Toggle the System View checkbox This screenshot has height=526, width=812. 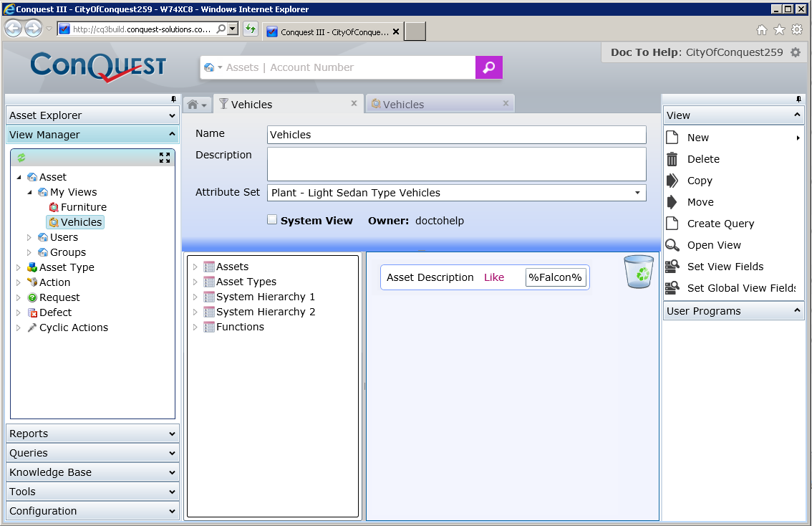coord(272,220)
